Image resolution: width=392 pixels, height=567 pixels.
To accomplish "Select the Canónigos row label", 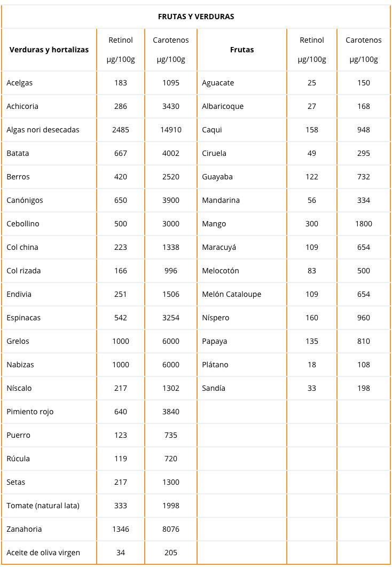I will [x=25, y=200].
